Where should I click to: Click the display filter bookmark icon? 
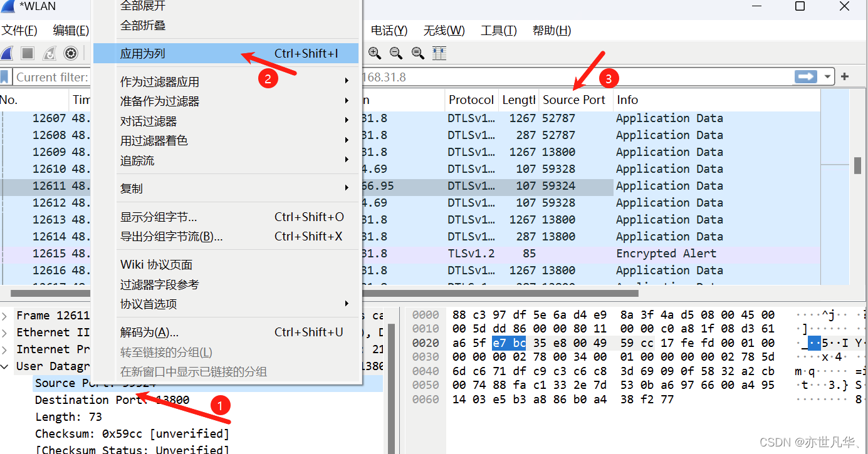pos(4,77)
